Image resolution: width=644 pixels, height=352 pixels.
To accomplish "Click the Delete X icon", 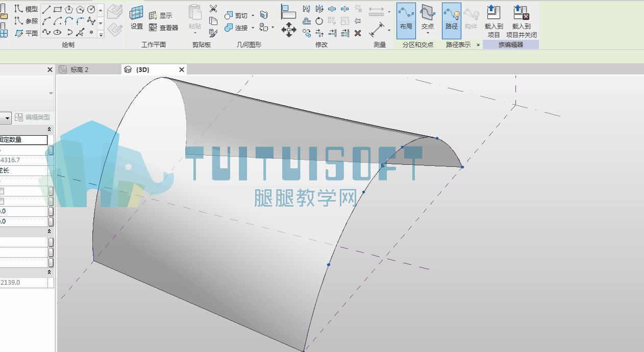I will point(358,33).
